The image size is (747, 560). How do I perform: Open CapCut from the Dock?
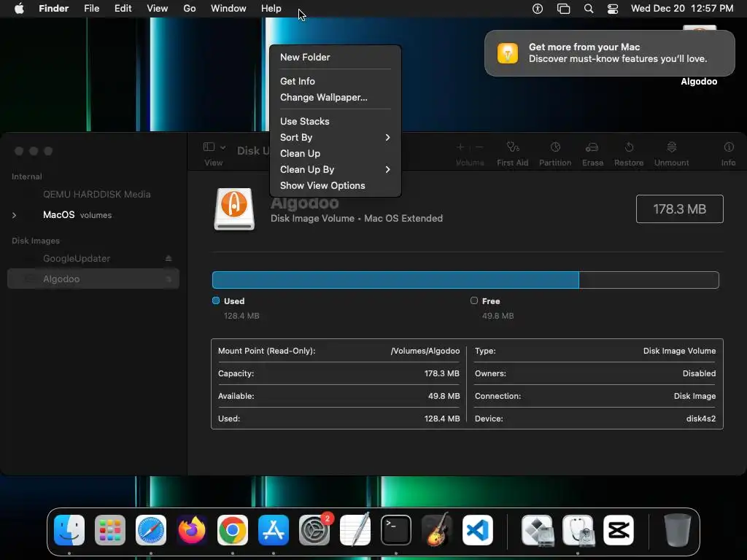point(619,530)
